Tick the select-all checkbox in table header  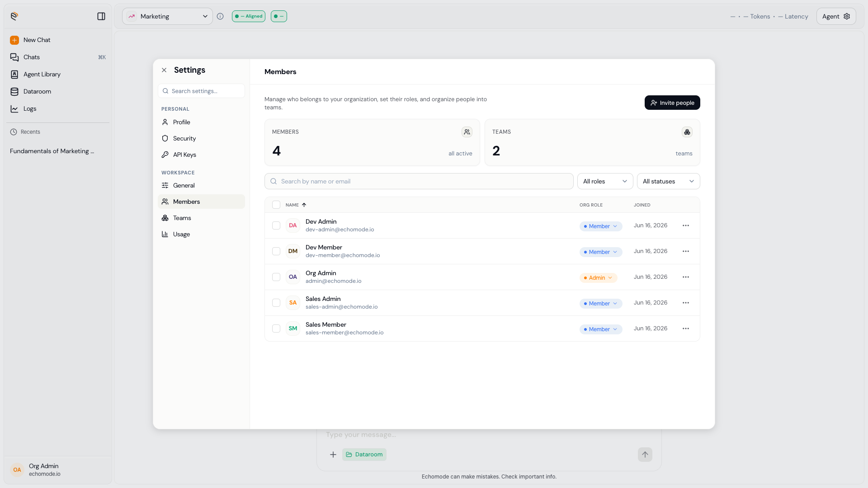coord(276,205)
